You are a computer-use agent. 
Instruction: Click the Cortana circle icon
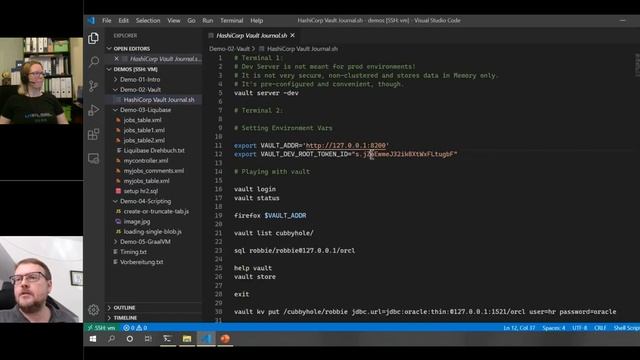130,339
